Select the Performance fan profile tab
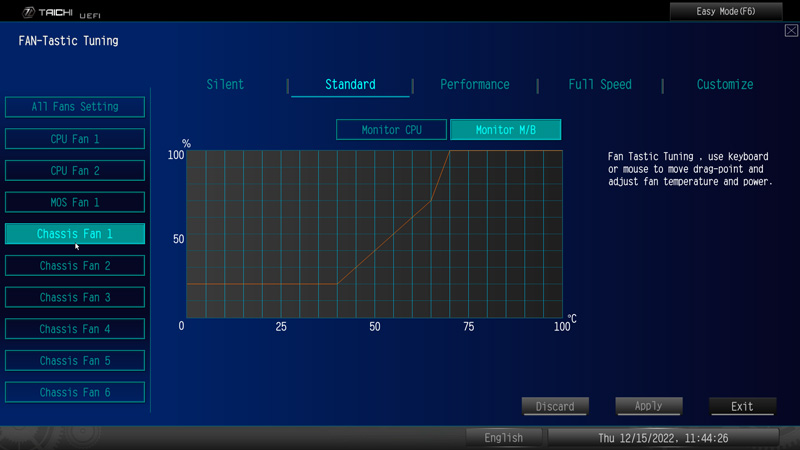This screenshot has height=450, width=800. tap(474, 85)
